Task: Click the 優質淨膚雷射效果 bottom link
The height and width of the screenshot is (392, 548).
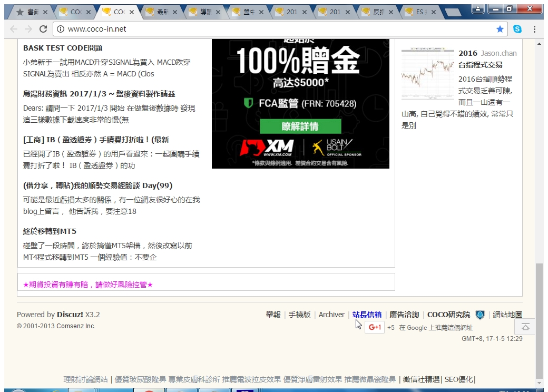Action: pos(313,379)
